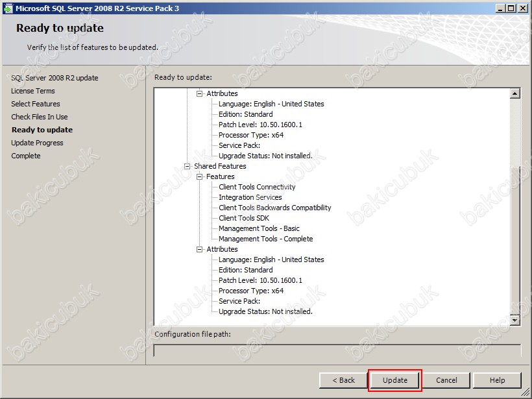Select upper Processor Type: x64 row
Image resolution: width=532 pixels, height=399 pixels.
click(250, 135)
